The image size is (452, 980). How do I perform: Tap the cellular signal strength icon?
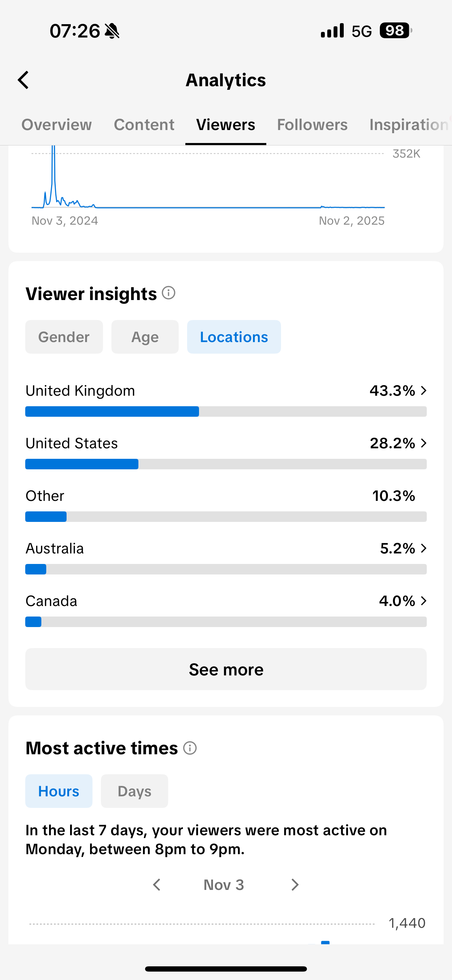[x=332, y=30]
